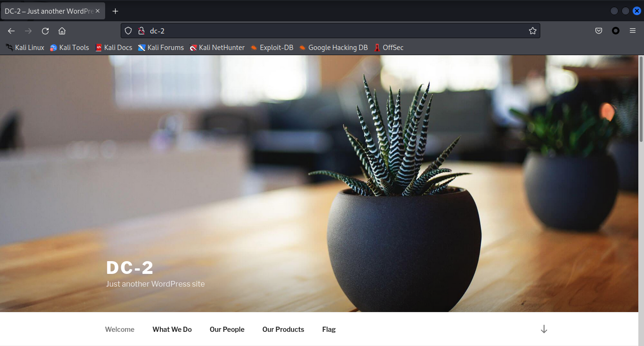Maximize the browser window
Viewport: 644px width, 346px height.
point(625,11)
